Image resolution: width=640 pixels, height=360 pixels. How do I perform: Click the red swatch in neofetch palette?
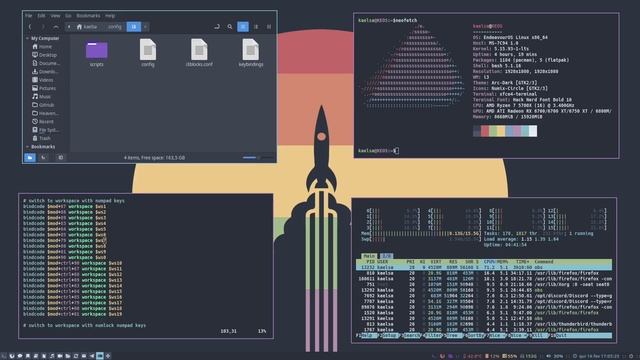[x=485, y=131]
